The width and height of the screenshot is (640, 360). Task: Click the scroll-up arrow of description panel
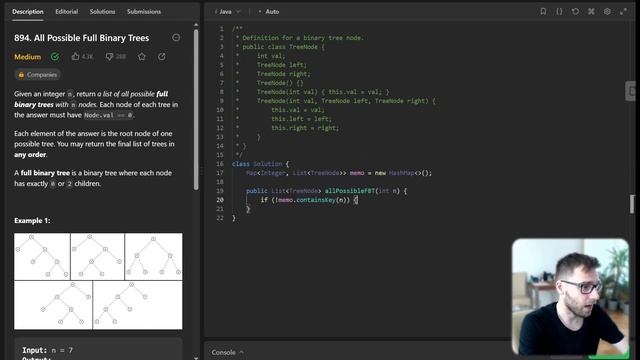click(196, 25)
